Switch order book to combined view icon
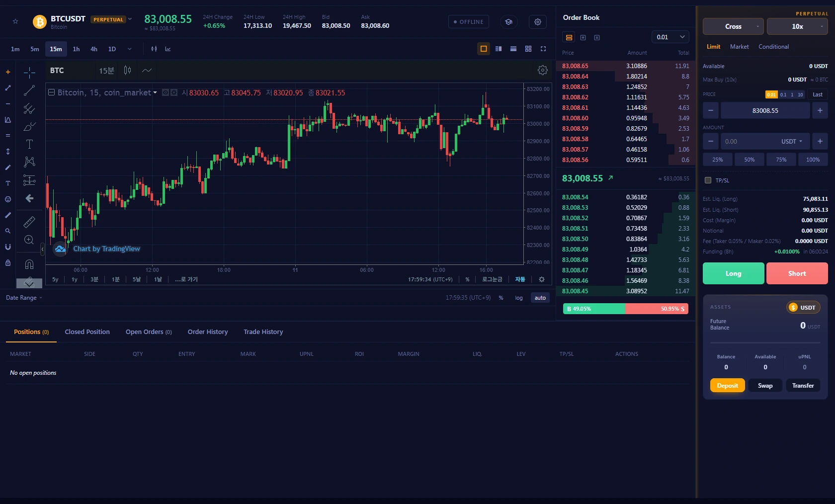This screenshot has height=504, width=835. click(569, 37)
